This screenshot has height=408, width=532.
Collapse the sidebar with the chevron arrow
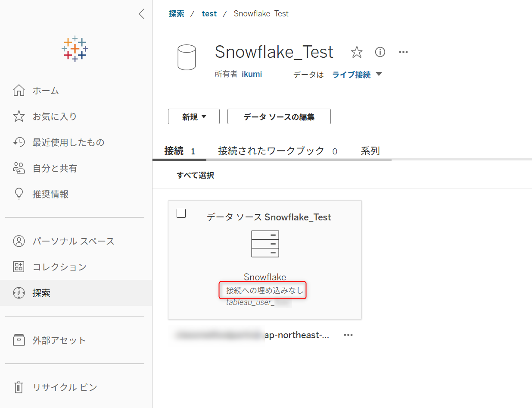point(141,14)
